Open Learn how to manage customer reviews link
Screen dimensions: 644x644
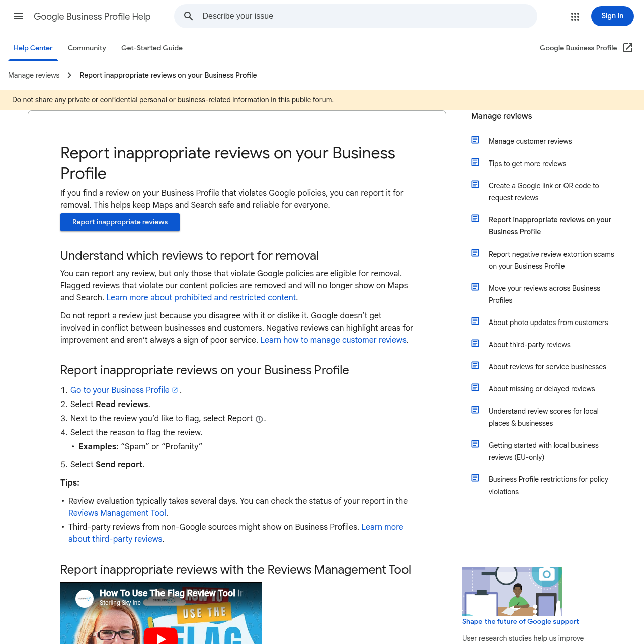coord(333,340)
